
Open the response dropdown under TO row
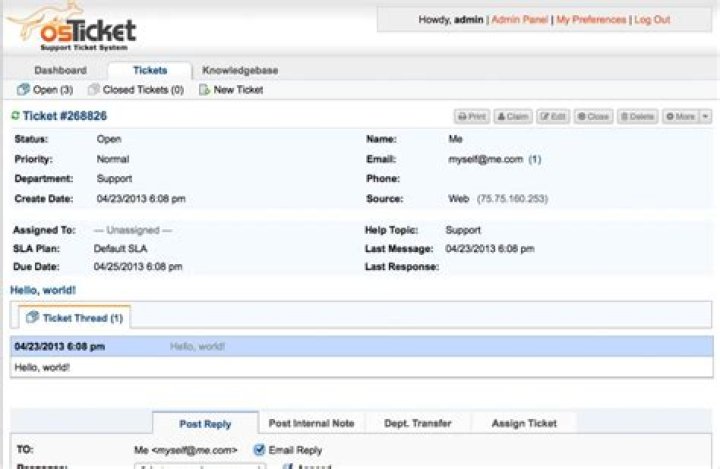(200, 466)
